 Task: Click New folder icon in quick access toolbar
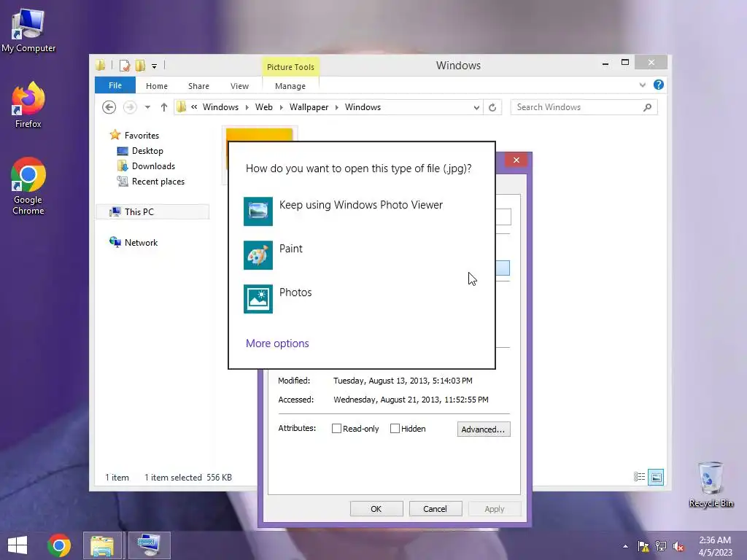click(140, 65)
